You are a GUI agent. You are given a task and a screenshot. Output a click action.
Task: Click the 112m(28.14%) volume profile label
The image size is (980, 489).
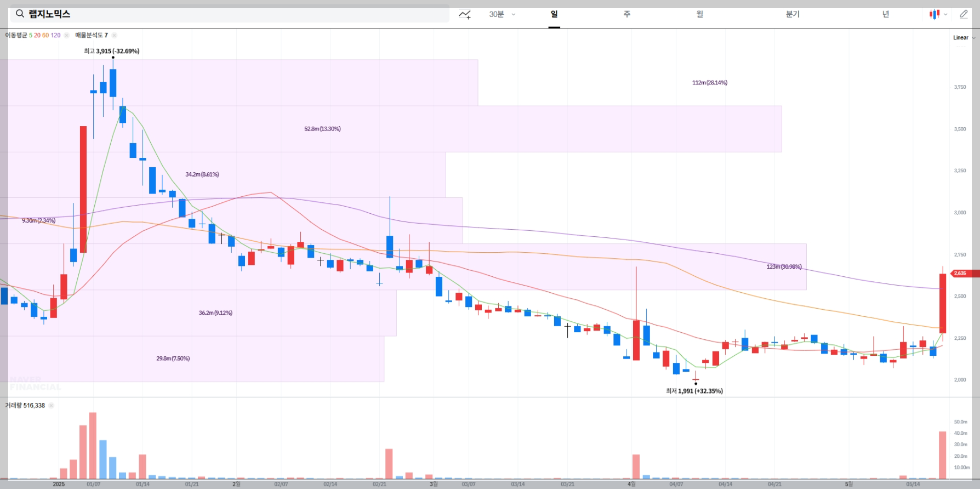(x=710, y=83)
